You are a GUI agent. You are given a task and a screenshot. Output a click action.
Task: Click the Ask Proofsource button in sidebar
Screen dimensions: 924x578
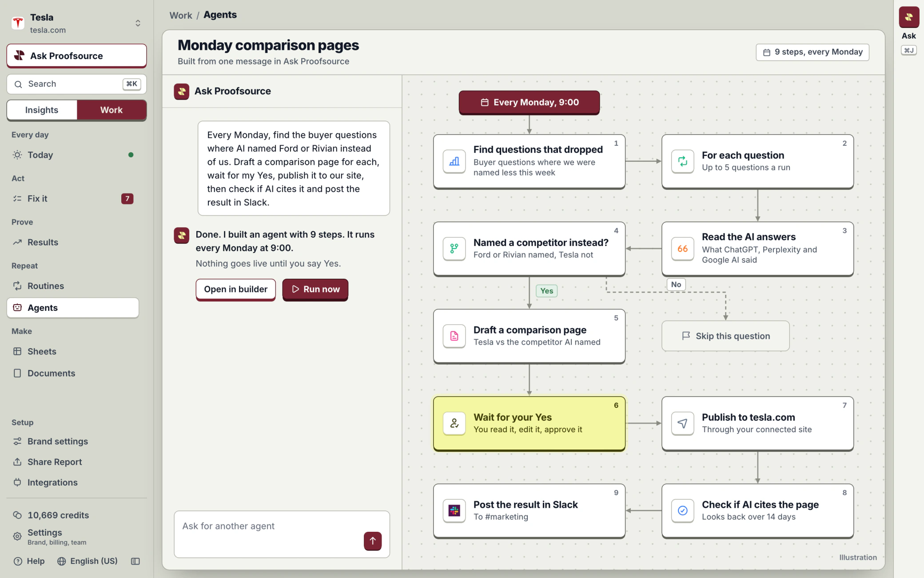[x=76, y=56]
